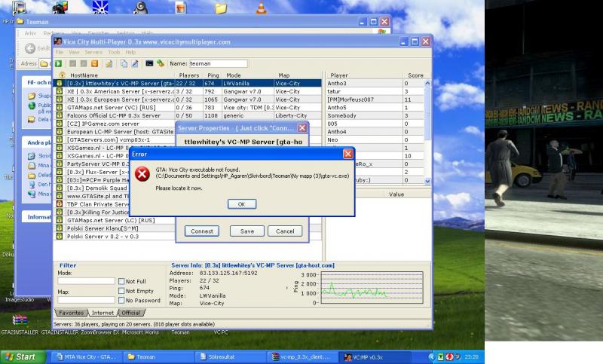Click OK in the Error dialog

(x=242, y=204)
